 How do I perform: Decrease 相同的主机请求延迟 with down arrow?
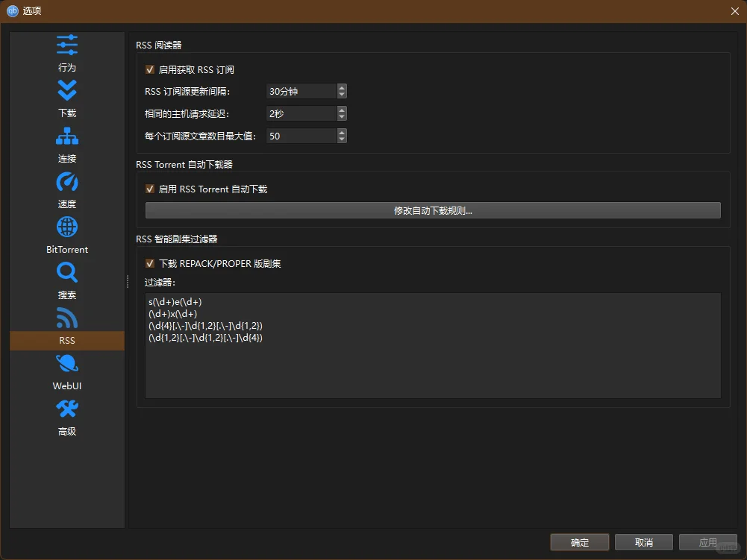(x=342, y=117)
